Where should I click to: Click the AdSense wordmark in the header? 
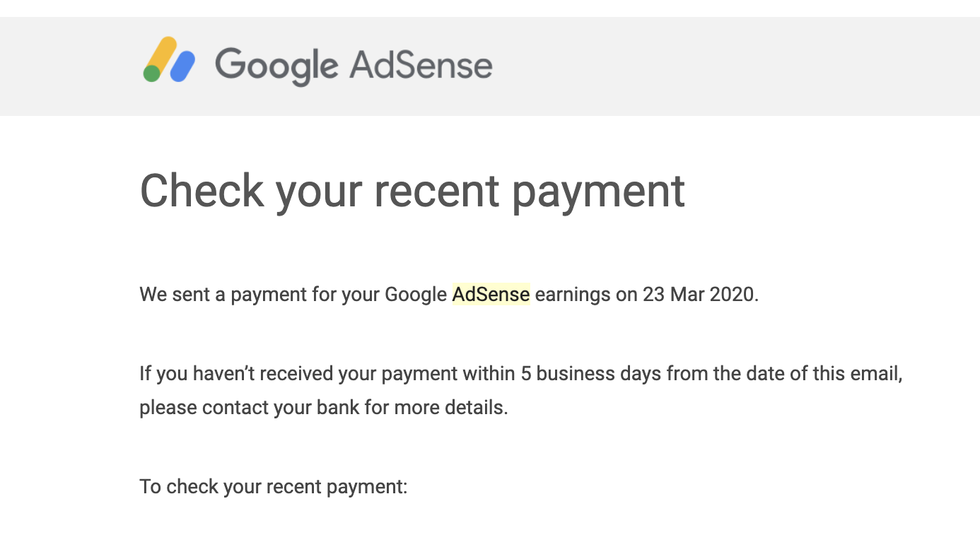pyautogui.click(x=421, y=64)
